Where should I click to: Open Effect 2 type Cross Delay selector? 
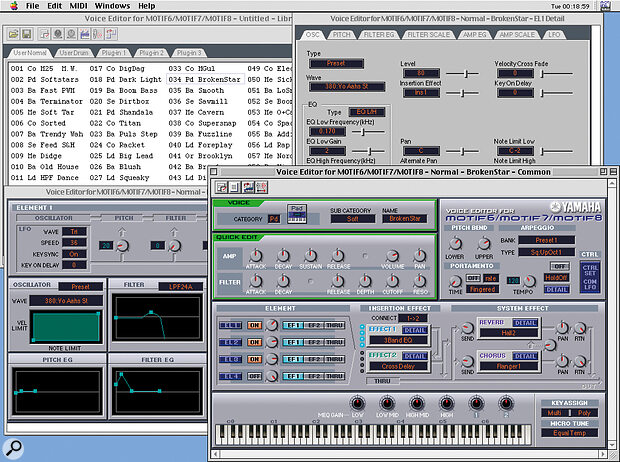[399, 366]
